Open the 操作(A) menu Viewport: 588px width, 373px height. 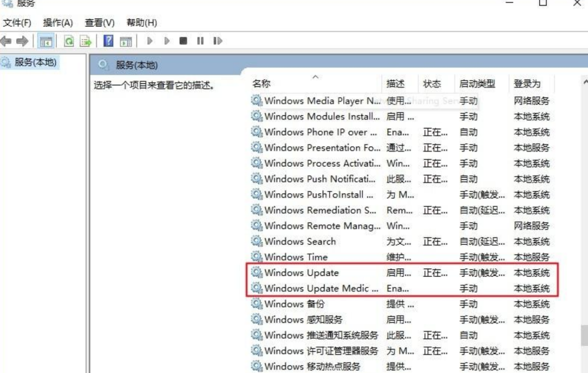(58, 23)
